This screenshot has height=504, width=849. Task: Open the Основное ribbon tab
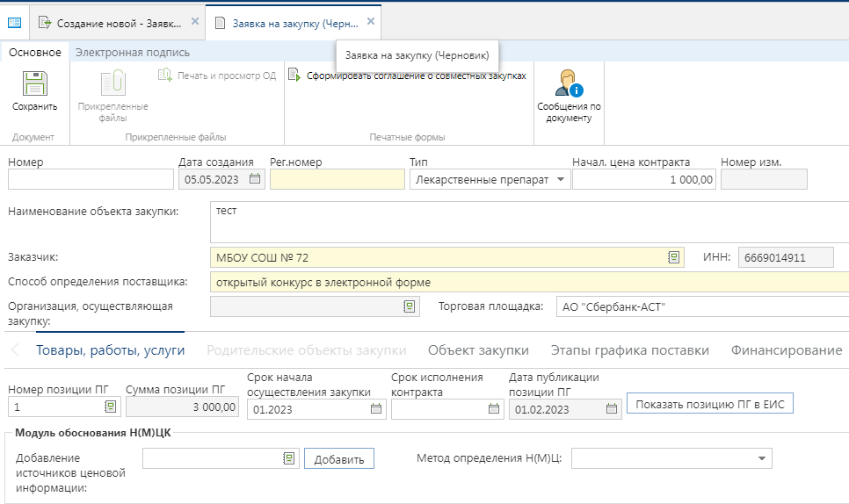tap(34, 53)
